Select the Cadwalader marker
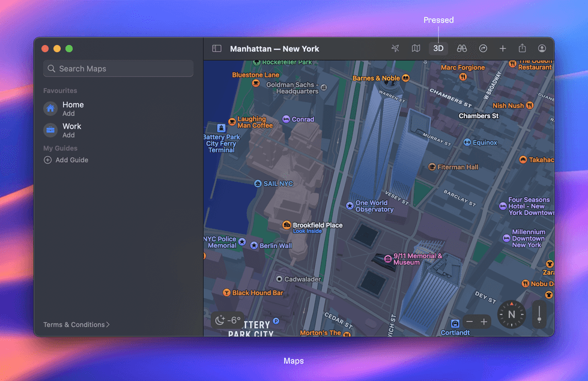The image size is (588, 381). pyautogui.click(x=279, y=279)
